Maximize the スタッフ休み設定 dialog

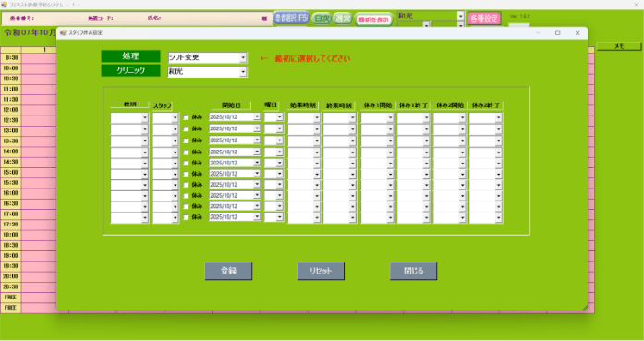(557, 33)
